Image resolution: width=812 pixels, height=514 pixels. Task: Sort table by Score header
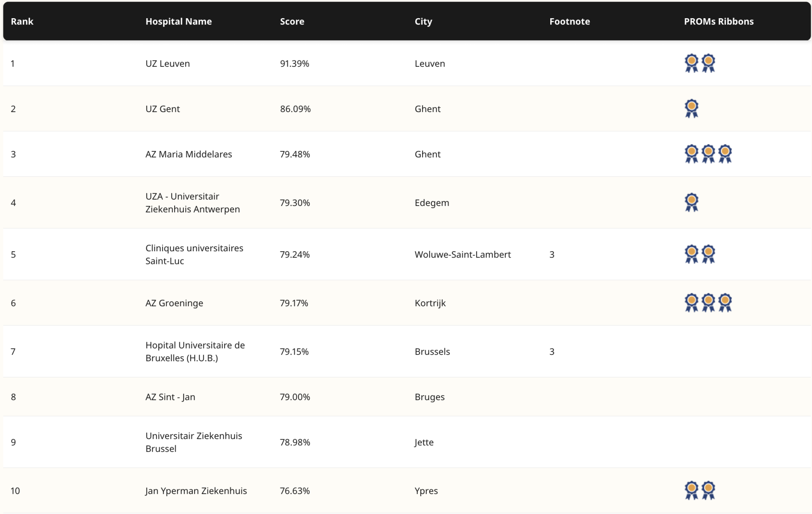[292, 21]
